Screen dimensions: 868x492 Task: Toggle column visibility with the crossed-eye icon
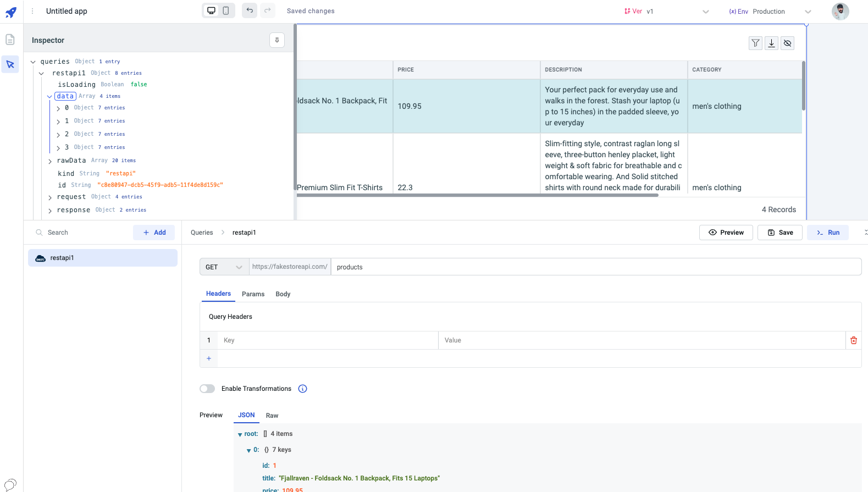pos(787,43)
